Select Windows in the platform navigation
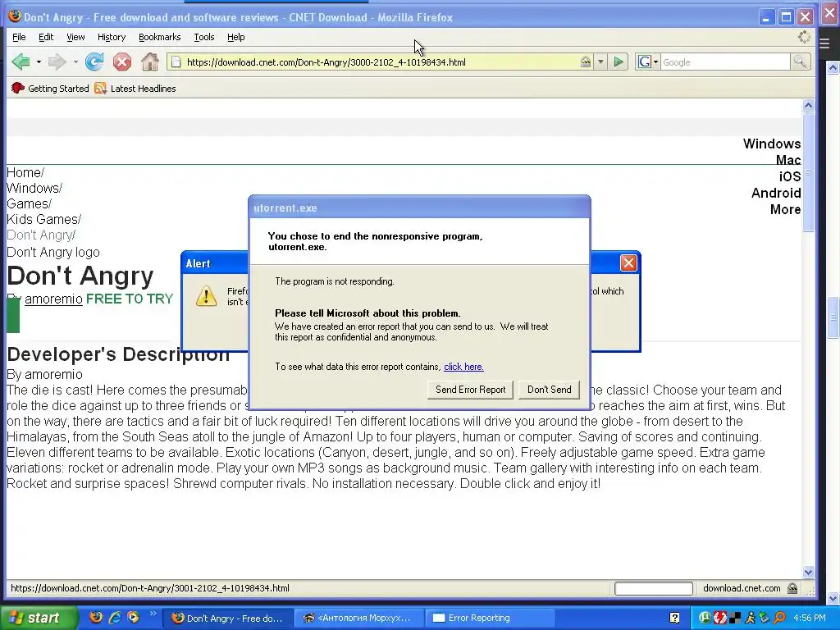840x630 pixels. click(x=771, y=144)
